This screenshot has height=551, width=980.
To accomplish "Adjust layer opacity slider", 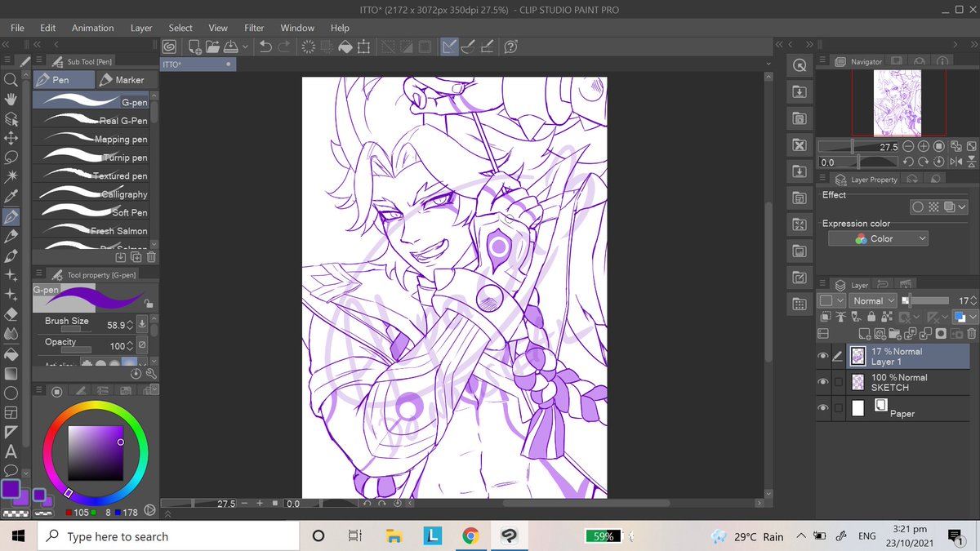I will point(927,300).
